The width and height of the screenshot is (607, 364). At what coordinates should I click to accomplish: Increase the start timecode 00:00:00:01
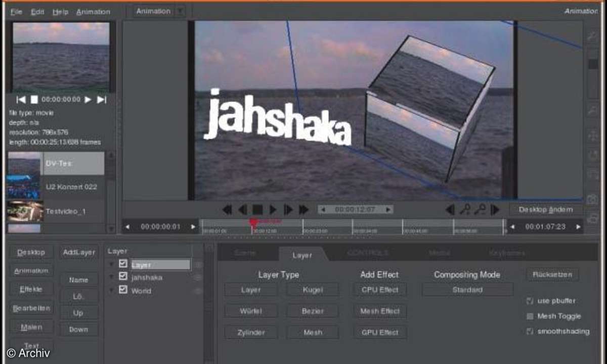[193, 227]
